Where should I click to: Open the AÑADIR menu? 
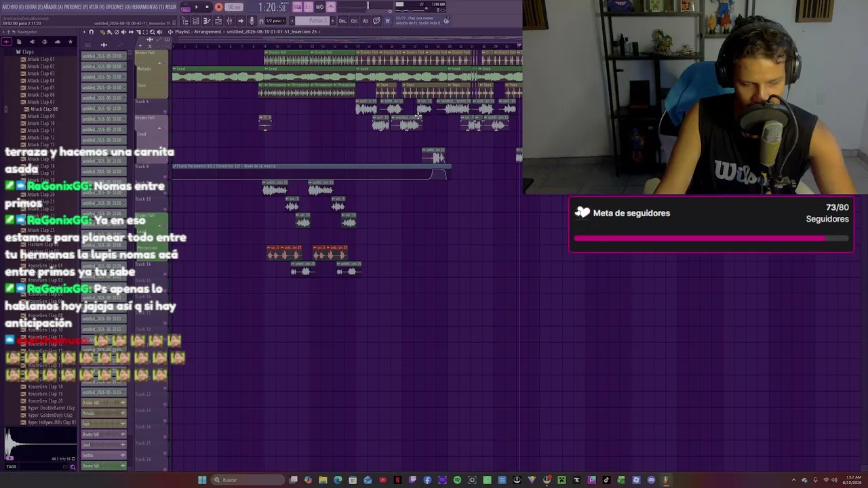[x=52, y=7]
